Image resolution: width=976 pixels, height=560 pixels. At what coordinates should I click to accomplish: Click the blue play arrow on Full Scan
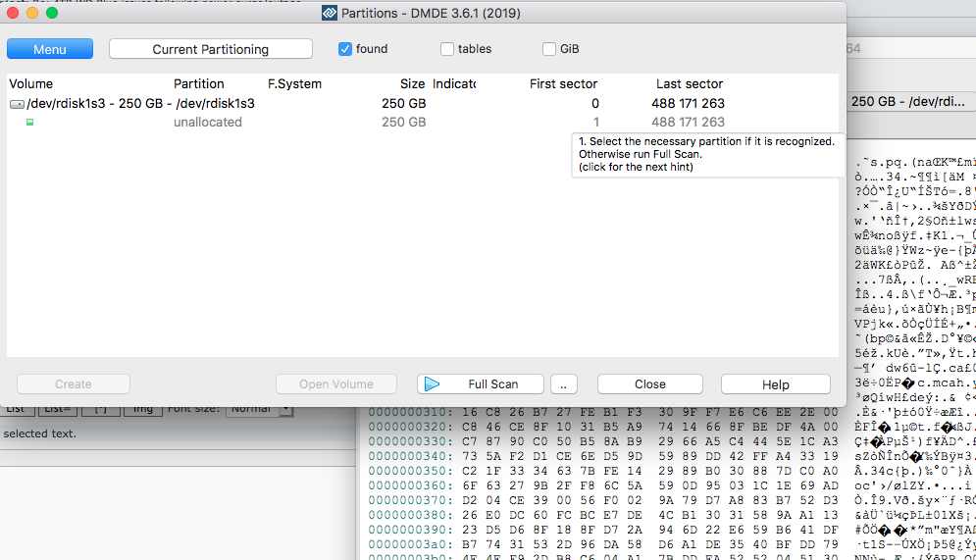(x=432, y=384)
